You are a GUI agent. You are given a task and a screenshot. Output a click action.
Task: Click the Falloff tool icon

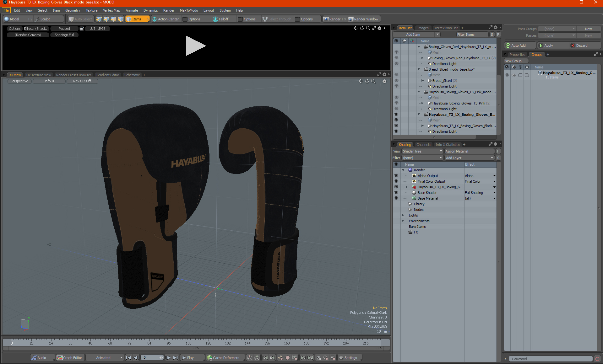[x=215, y=19]
